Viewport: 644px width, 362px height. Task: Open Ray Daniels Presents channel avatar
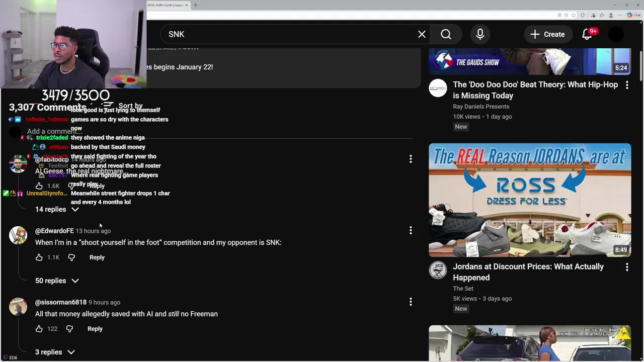coord(438,88)
